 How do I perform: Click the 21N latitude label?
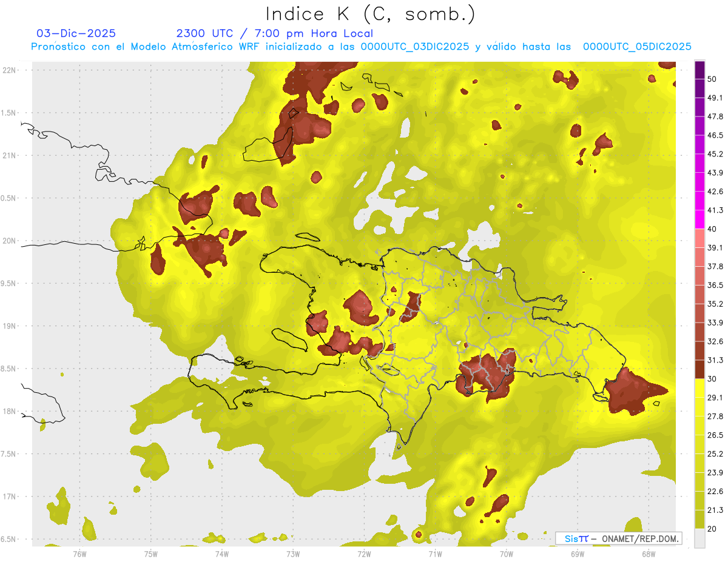pos(9,155)
